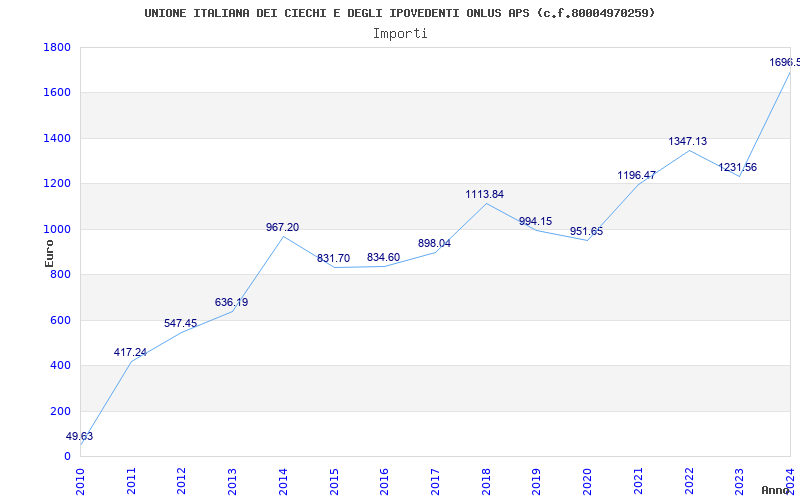Viewport: 800px width, 500px height.
Task: Click y-axis value 600
Action: click(60, 320)
